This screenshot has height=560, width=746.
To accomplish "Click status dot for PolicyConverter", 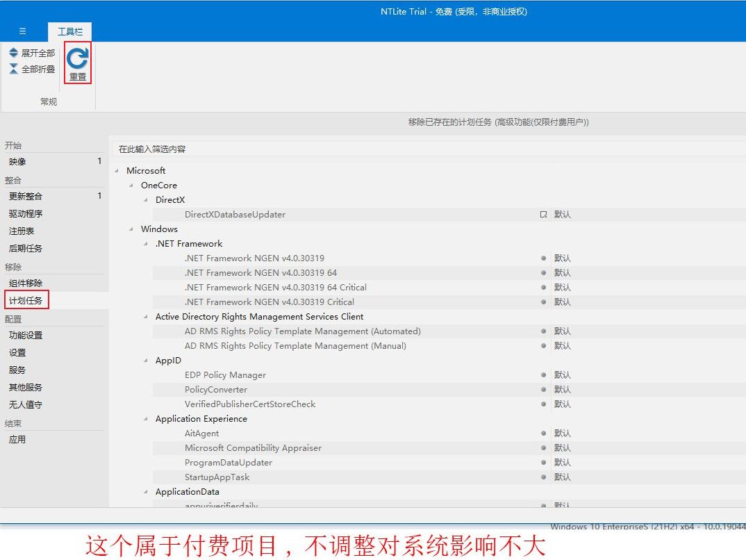I will [x=543, y=390].
